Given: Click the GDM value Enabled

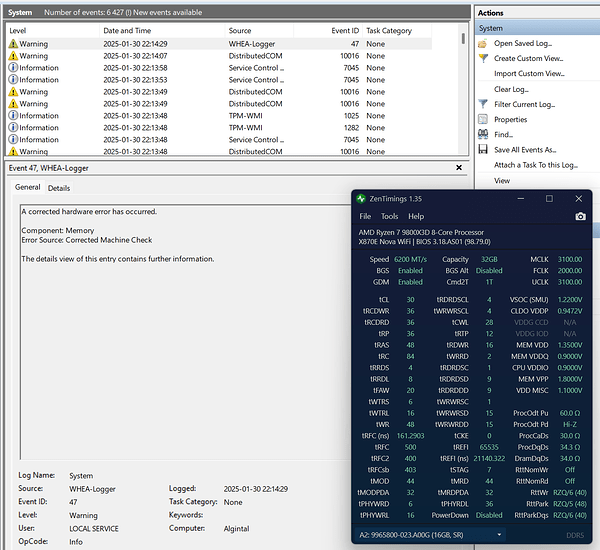Looking at the screenshot, I should click(x=410, y=282).
